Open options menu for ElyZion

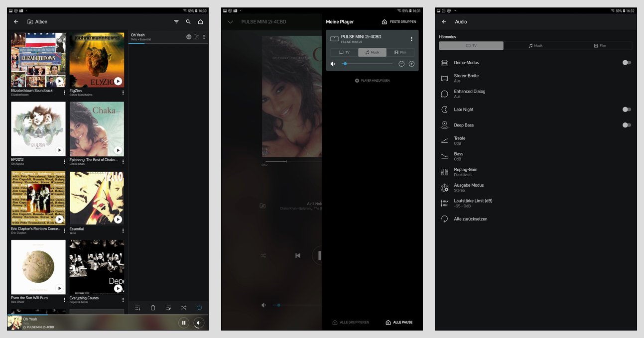(x=123, y=93)
